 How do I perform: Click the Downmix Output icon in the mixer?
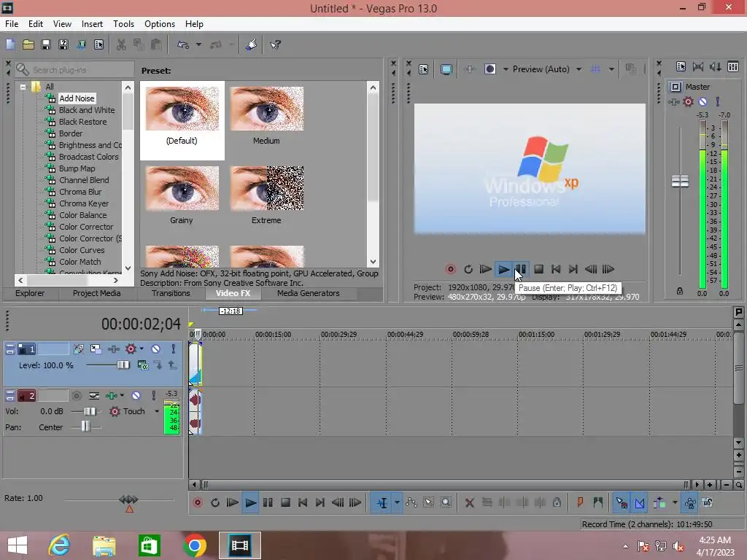coord(698,66)
